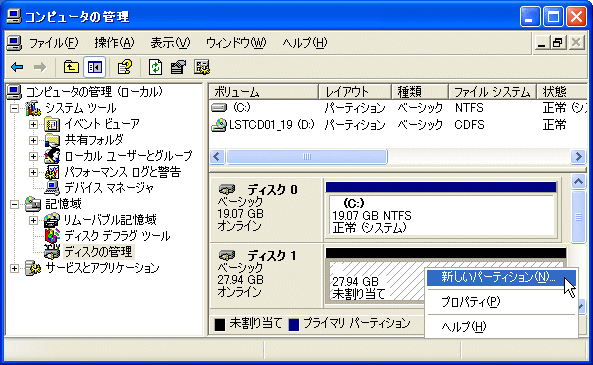Click the (C:) volume drive icon in list
593x365 pixels.
click(x=219, y=108)
